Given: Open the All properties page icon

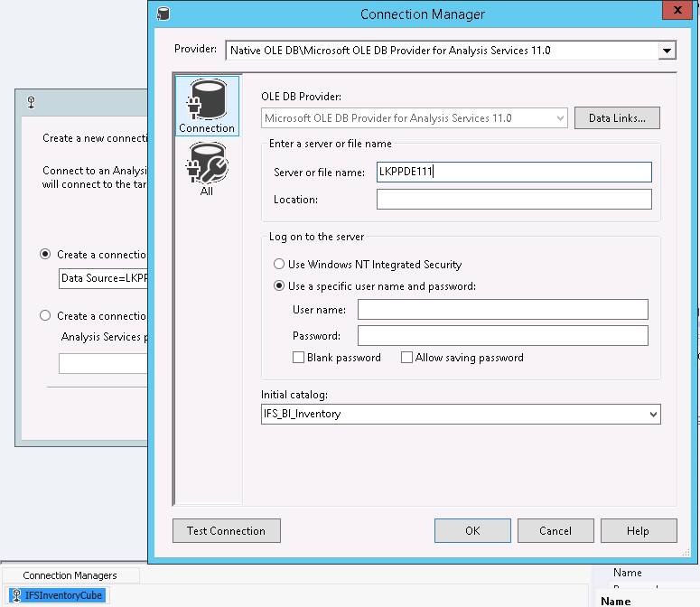Looking at the screenshot, I should pos(207,168).
